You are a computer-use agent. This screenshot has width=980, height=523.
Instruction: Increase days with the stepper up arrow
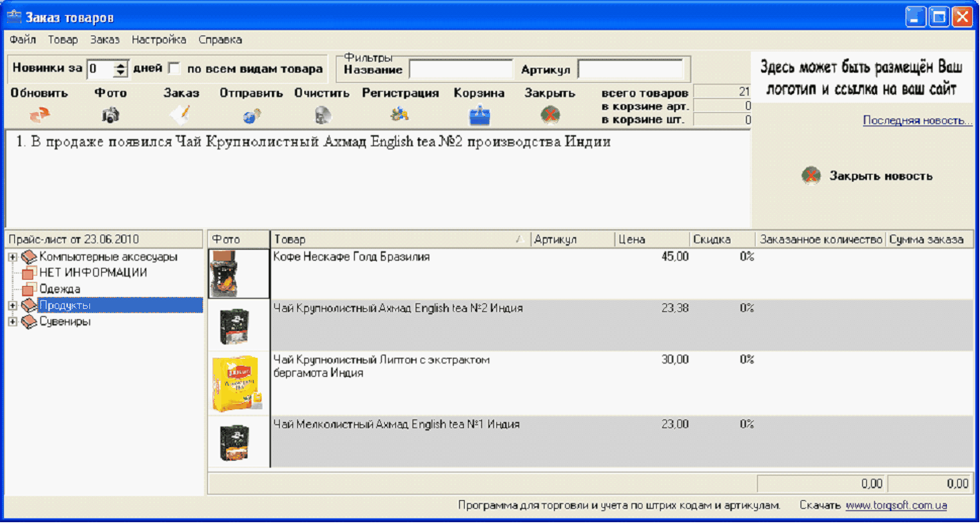(x=120, y=65)
